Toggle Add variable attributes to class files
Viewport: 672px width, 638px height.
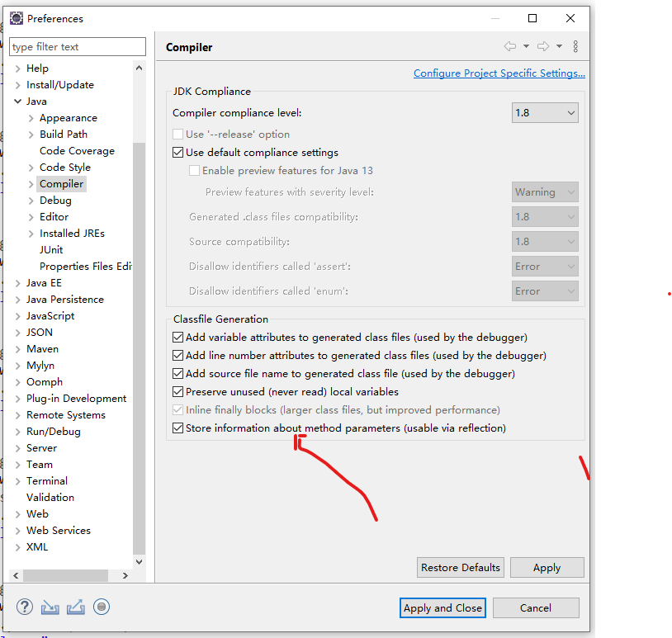point(177,338)
